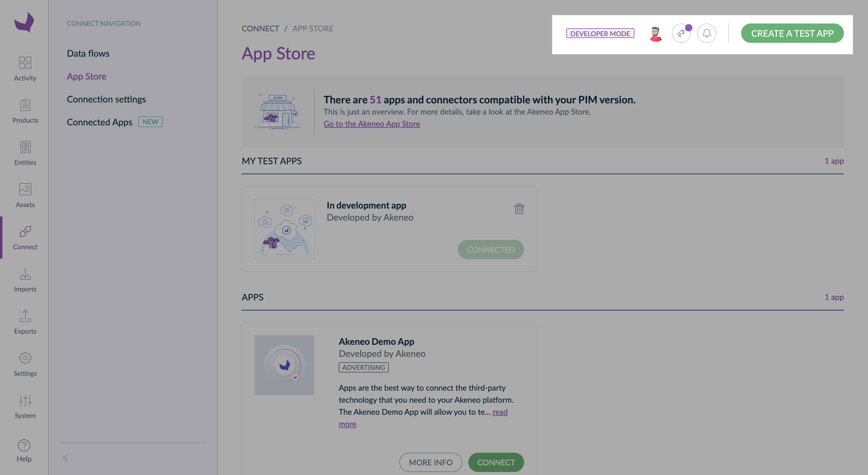Click the read more link
The height and width of the screenshot is (475, 868).
point(500,412)
